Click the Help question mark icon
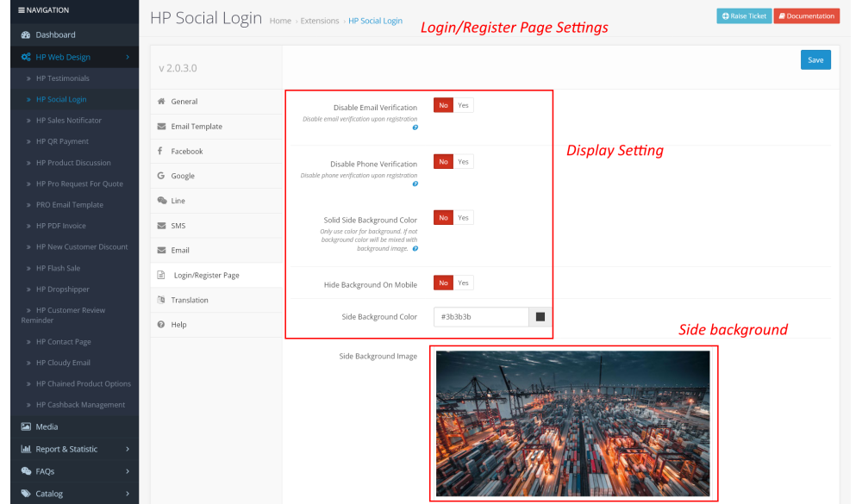This screenshot has height=504, width=862. [x=161, y=324]
